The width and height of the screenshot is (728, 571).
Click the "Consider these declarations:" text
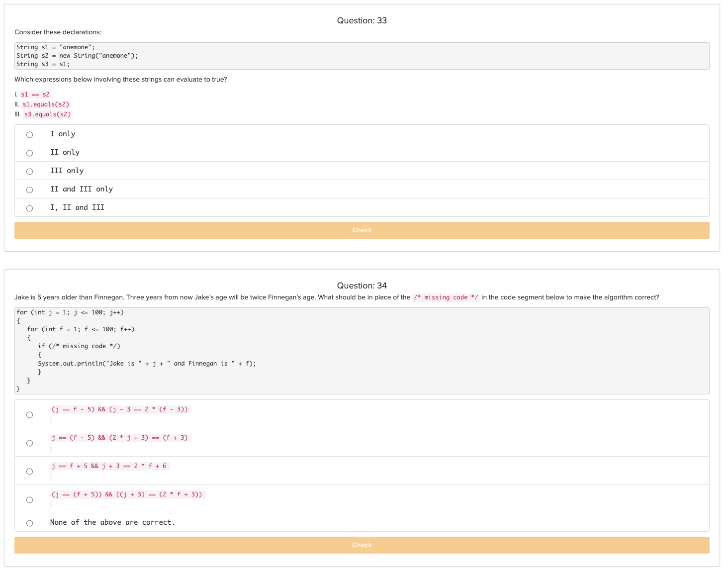(58, 32)
